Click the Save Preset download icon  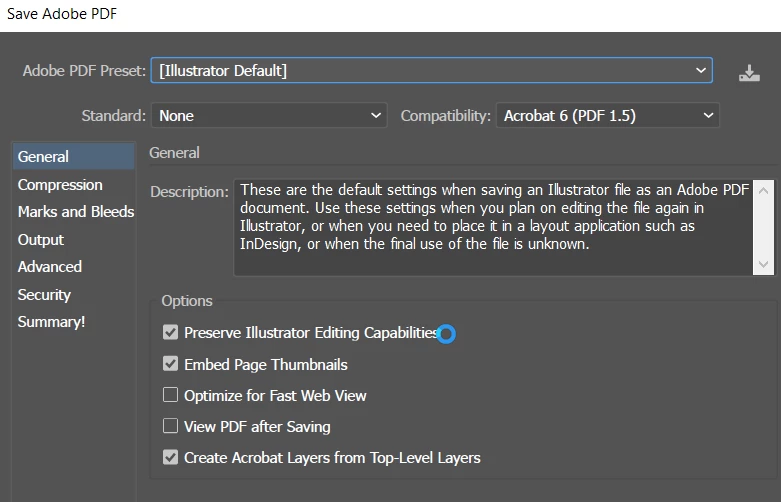[x=749, y=73]
